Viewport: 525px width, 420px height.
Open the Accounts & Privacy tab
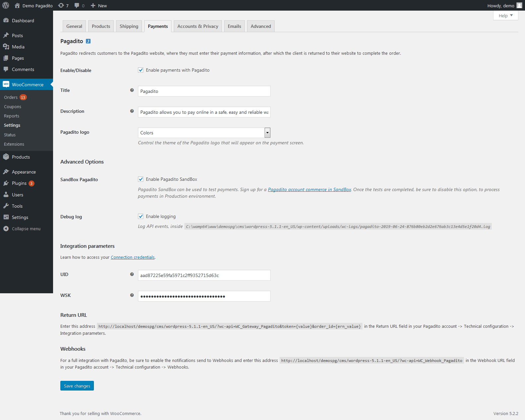pyautogui.click(x=198, y=26)
